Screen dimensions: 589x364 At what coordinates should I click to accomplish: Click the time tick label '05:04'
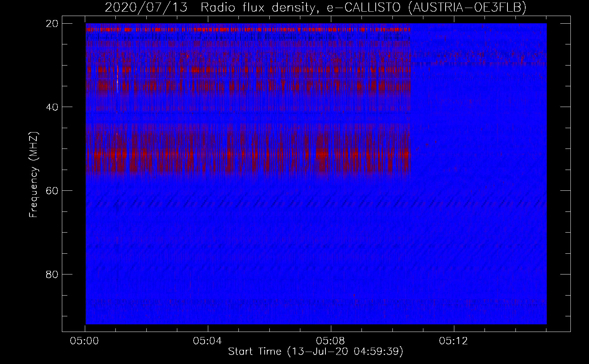pyautogui.click(x=207, y=341)
